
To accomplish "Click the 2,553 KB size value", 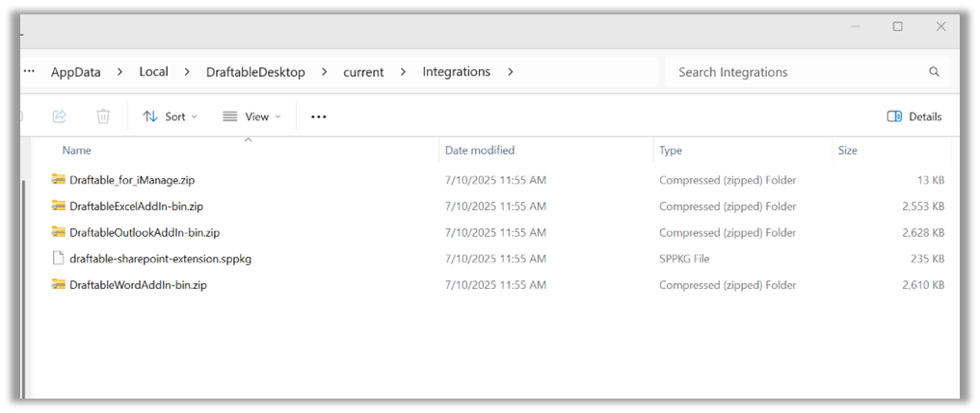I will pyautogui.click(x=923, y=206).
